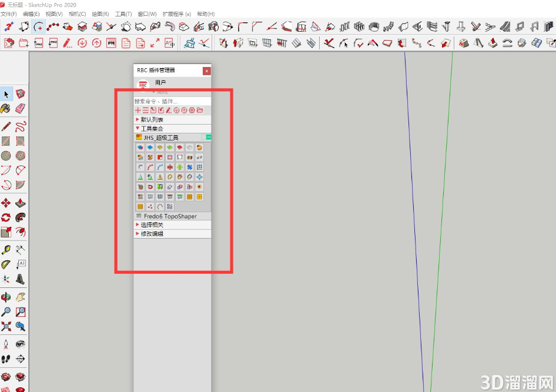Click the yellow triangle icon in JHS grid
Viewport: 556px width, 392px height.
(x=160, y=177)
